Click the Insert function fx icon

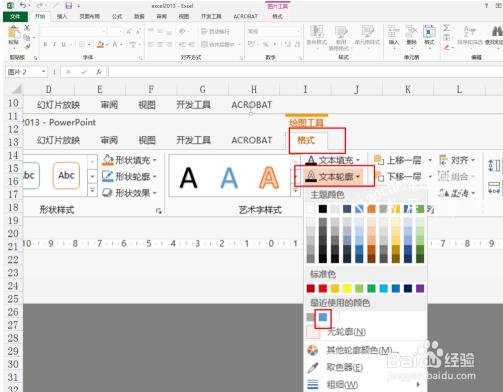pos(99,72)
